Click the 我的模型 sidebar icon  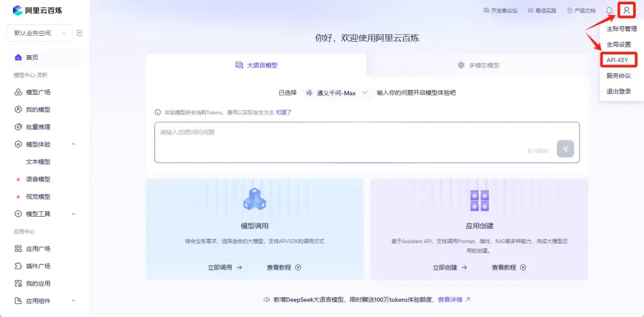click(x=18, y=109)
